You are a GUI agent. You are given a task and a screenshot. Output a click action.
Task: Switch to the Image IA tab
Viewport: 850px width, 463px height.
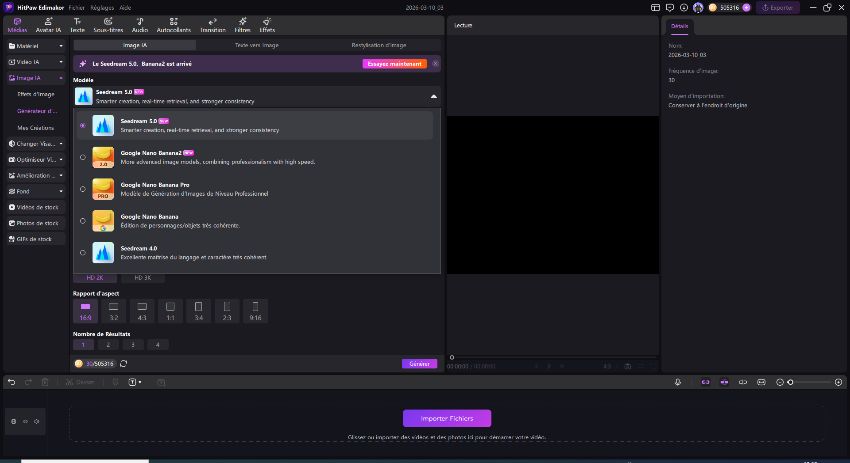tap(134, 45)
